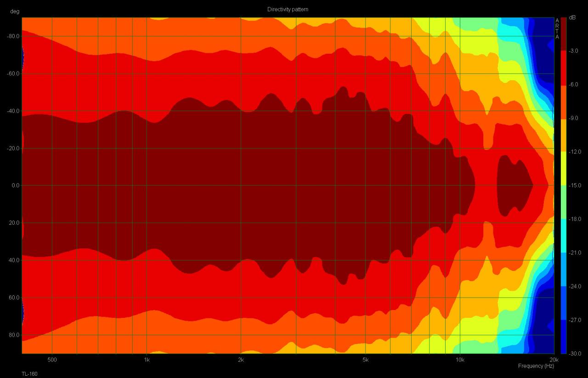Image resolution: width=588 pixels, height=378 pixels.
Task: Pick the light blue legend swatch between -21.0 and -24.0
Action: [564, 270]
